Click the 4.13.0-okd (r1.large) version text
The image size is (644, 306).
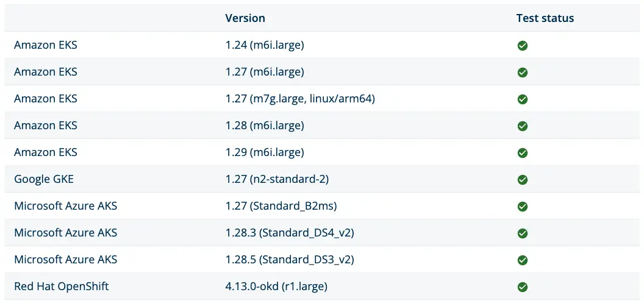point(276,286)
